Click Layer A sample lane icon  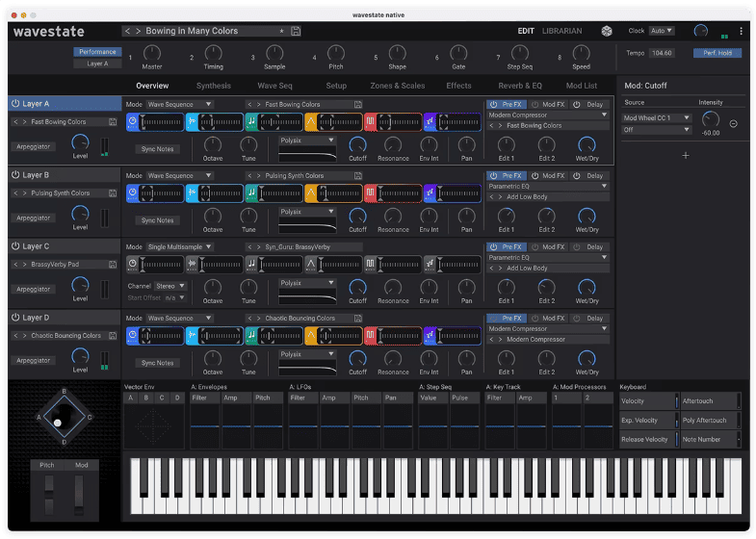pyautogui.click(x=192, y=122)
